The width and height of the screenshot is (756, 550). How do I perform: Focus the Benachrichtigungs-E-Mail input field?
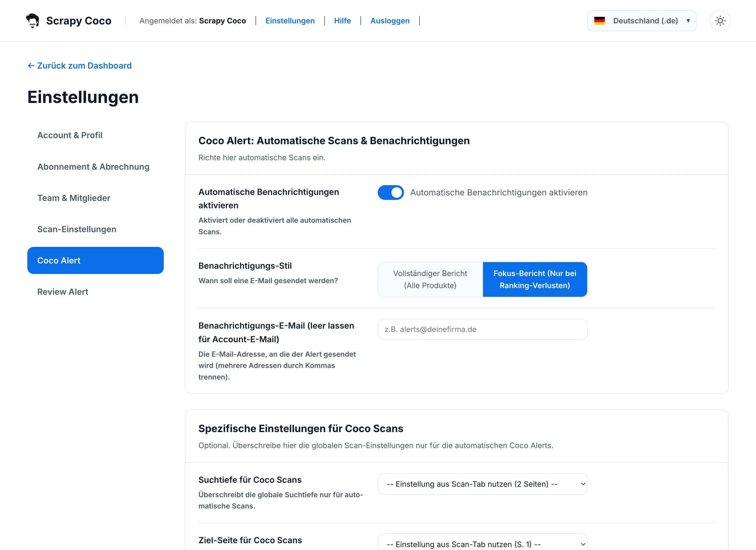(x=482, y=330)
